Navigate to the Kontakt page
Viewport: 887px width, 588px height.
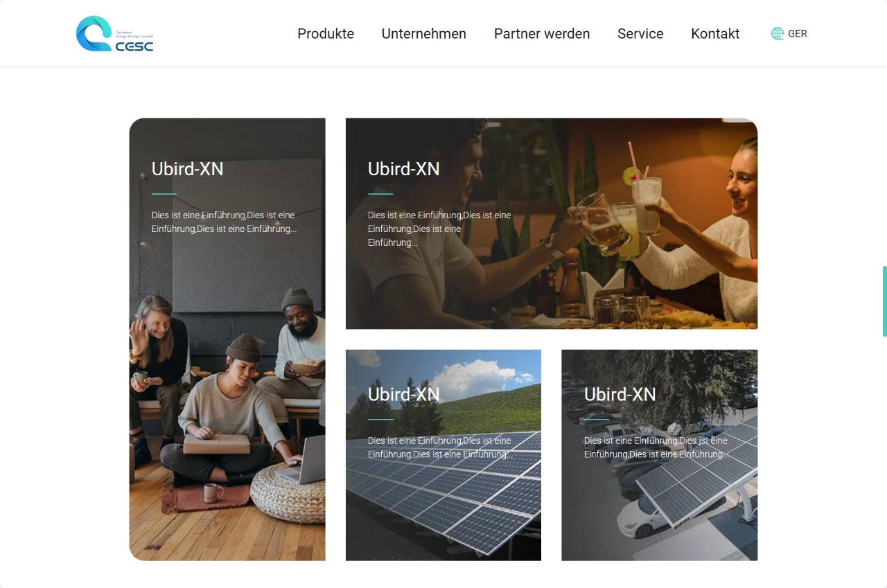(x=715, y=33)
